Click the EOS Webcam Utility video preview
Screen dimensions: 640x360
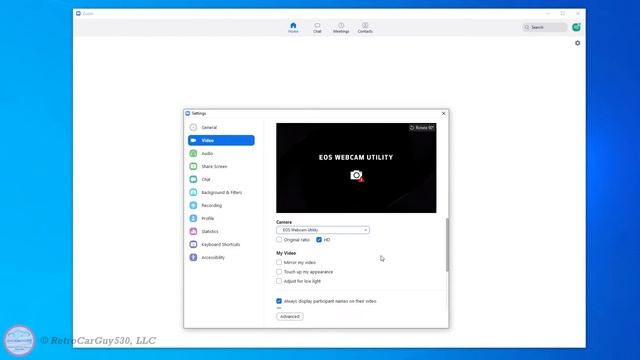tap(356, 168)
